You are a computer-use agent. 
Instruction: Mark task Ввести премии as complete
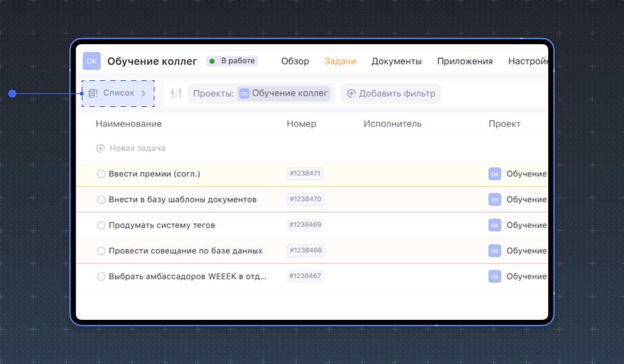(x=101, y=173)
